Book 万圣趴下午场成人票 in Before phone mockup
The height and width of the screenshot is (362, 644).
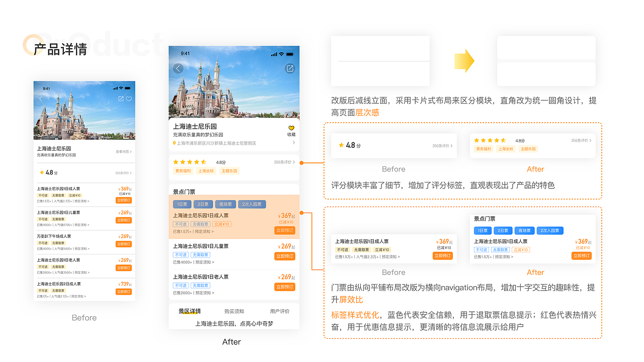click(x=124, y=244)
